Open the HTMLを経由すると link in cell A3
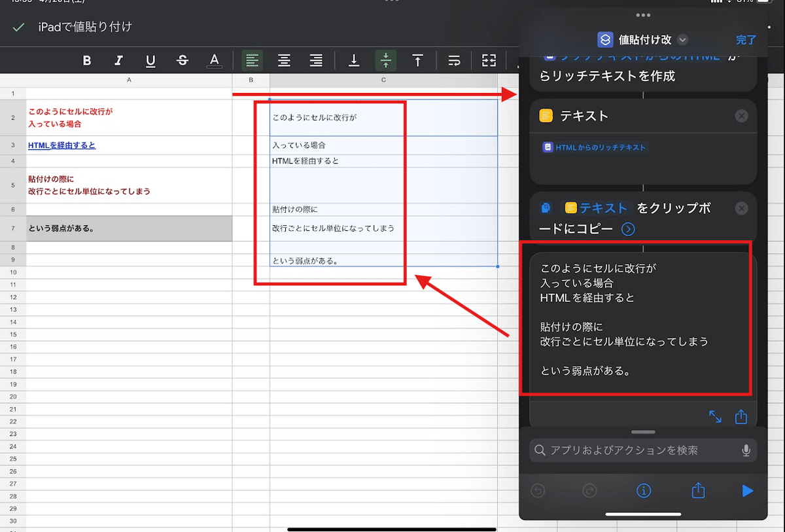This screenshot has width=785, height=532. [61, 145]
